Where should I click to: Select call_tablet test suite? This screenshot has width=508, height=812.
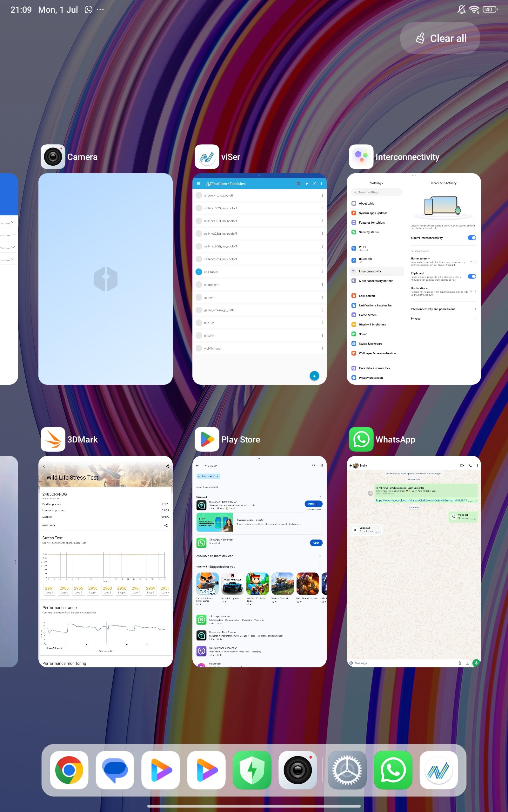click(259, 272)
